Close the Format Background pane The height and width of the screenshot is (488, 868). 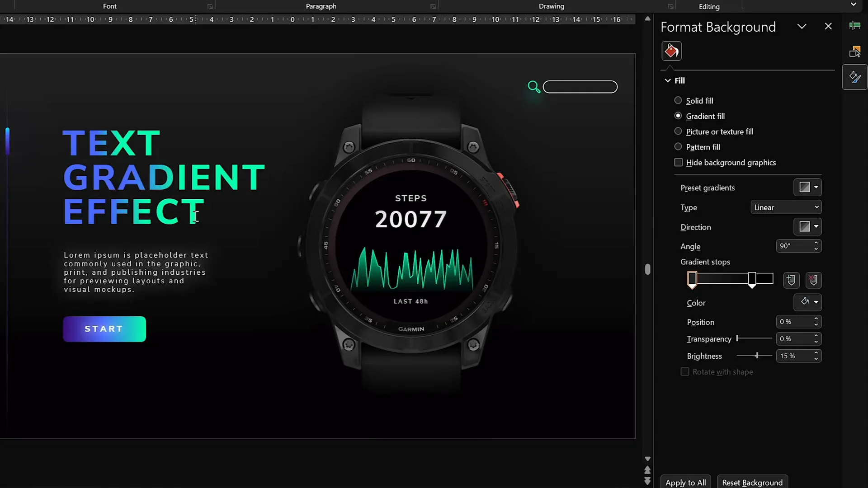(x=828, y=26)
